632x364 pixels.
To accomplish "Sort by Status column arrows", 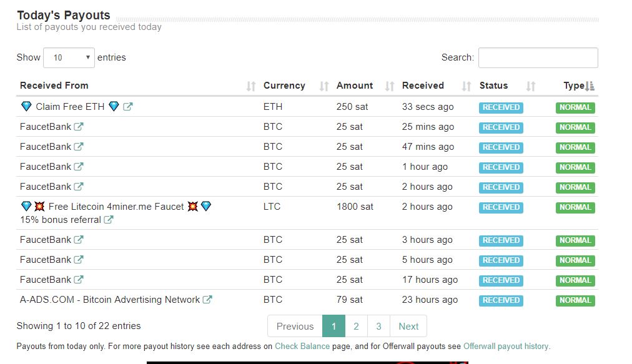I will pyautogui.click(x=531, y=86).
